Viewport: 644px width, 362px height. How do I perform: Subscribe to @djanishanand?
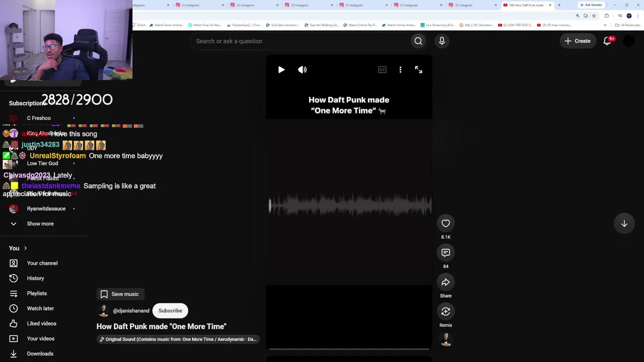pyautogui.click(x=170, y=311)
